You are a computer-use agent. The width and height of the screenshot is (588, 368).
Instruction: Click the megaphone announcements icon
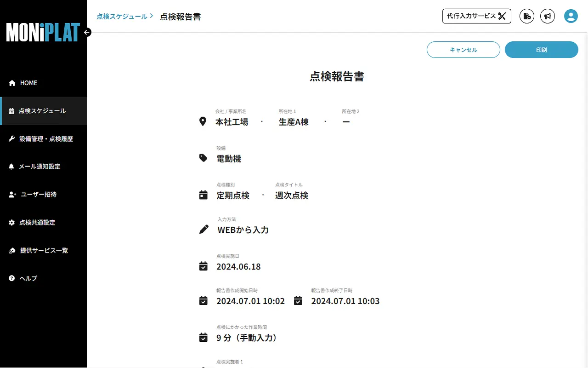coord(548,16)
